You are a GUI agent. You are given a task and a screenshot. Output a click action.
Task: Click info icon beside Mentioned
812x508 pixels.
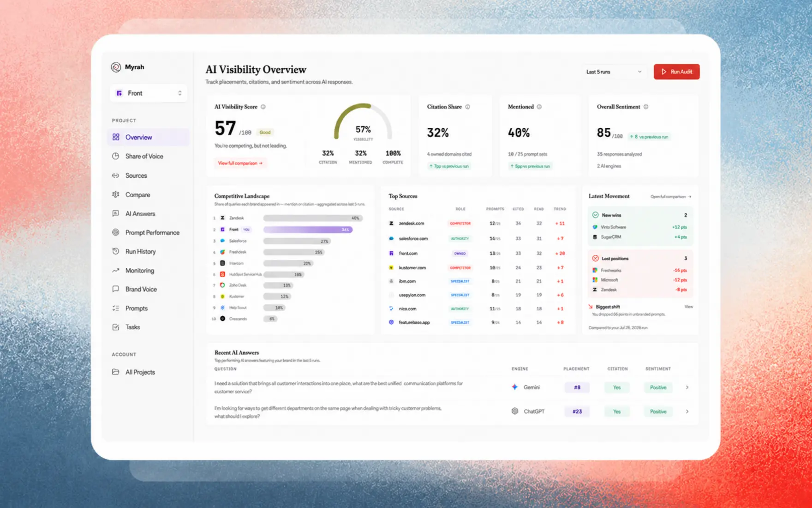point(539,107)
